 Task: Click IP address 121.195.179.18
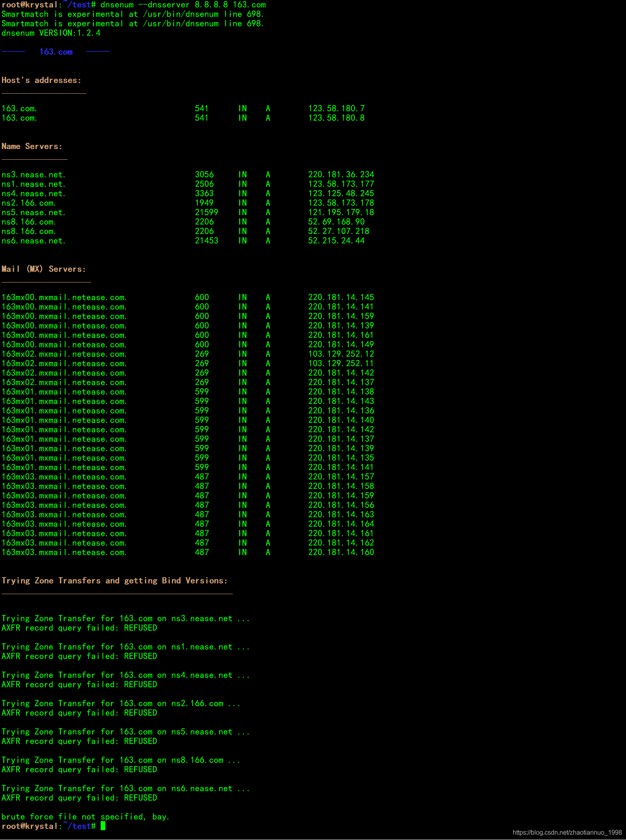[x=341, y=212]
